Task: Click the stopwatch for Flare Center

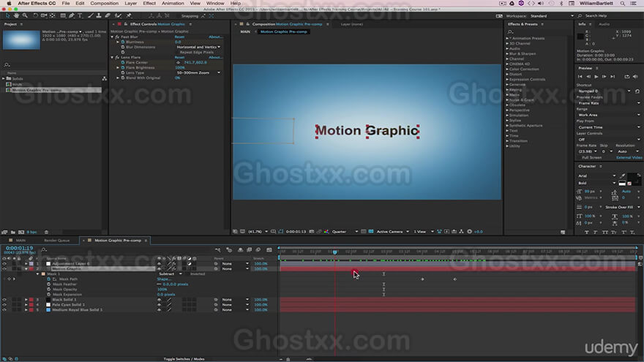Action: 123,62
